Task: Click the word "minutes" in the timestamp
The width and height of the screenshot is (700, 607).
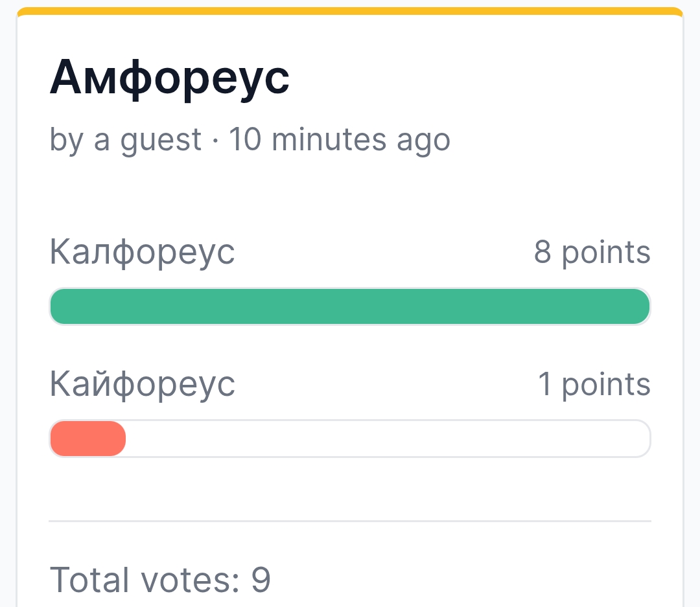Action: point(329,139)
